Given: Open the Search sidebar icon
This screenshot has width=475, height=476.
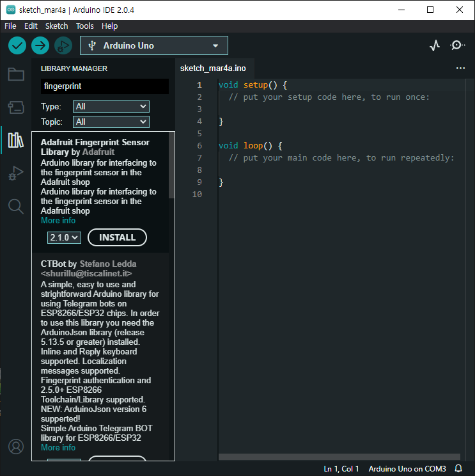Looking at the screenshot, I should 16,207.
